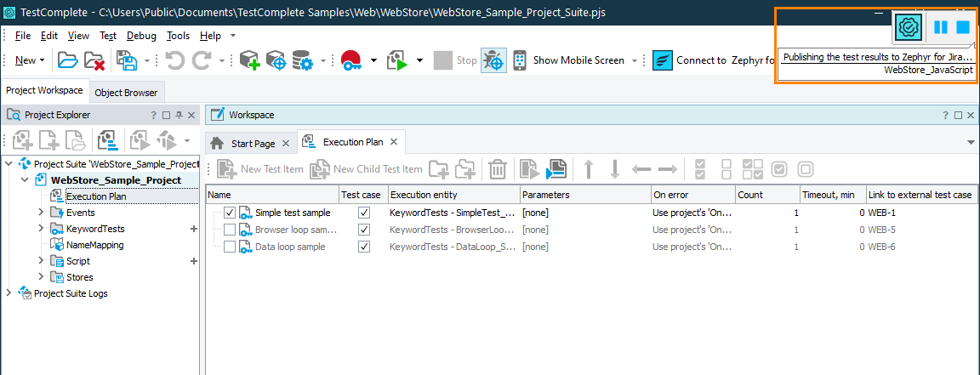980x375 pixels.
Task: Select NameMapping in Project Explorer
Action: 94,245
